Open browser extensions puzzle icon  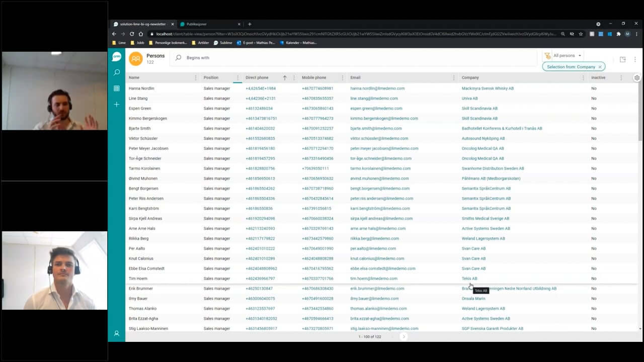(x=618, y=34)
